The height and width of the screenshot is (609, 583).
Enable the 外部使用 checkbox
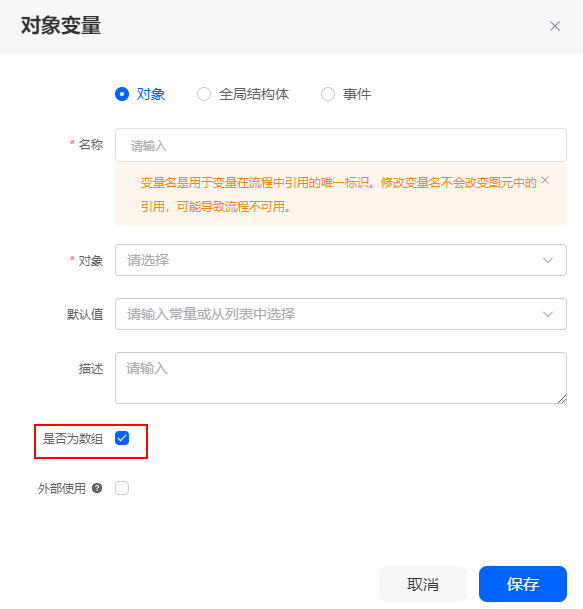[x=122, y=488]
